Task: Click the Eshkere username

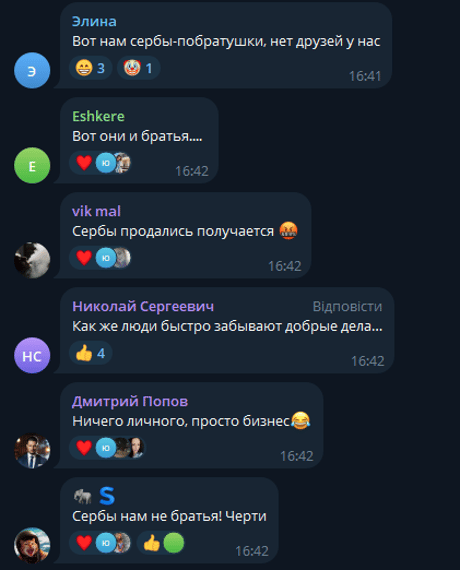Action: (x=98, y=116)
